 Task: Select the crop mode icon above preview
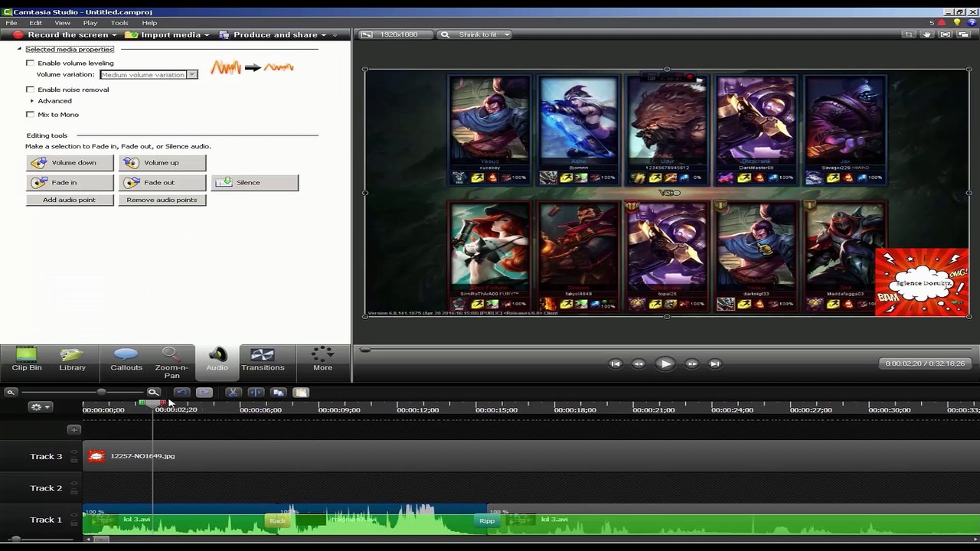click(x=909, y=34)
